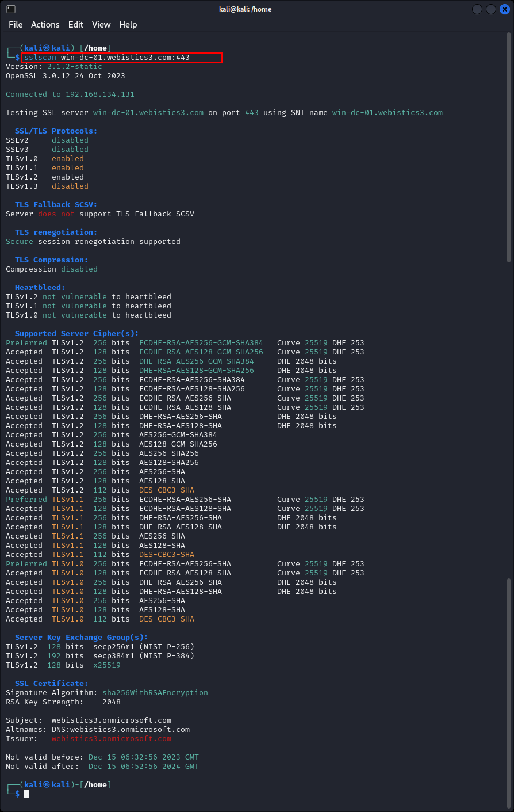
Task: Open the Edit menu
Action: [76, 25]
